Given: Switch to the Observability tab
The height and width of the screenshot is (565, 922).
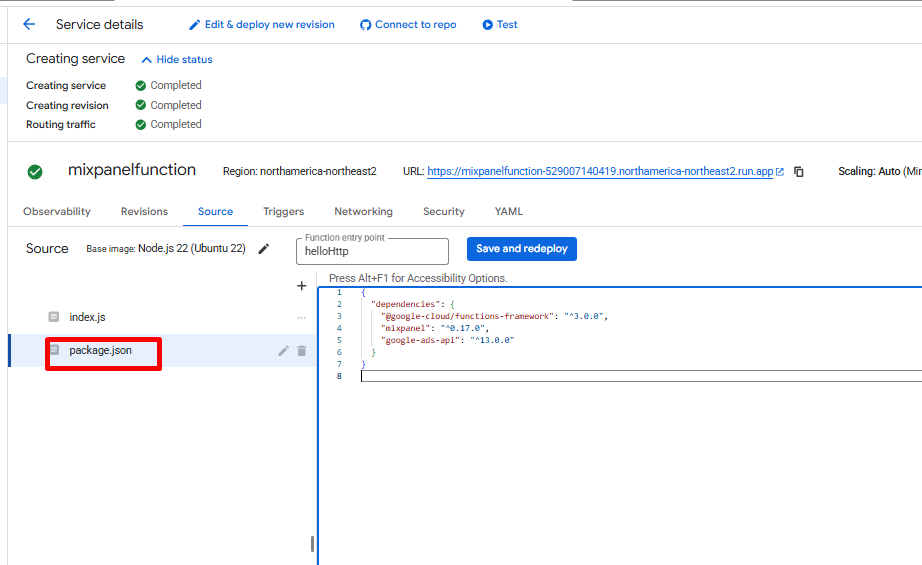Looking at the screenshot, I should click(57, 212).
